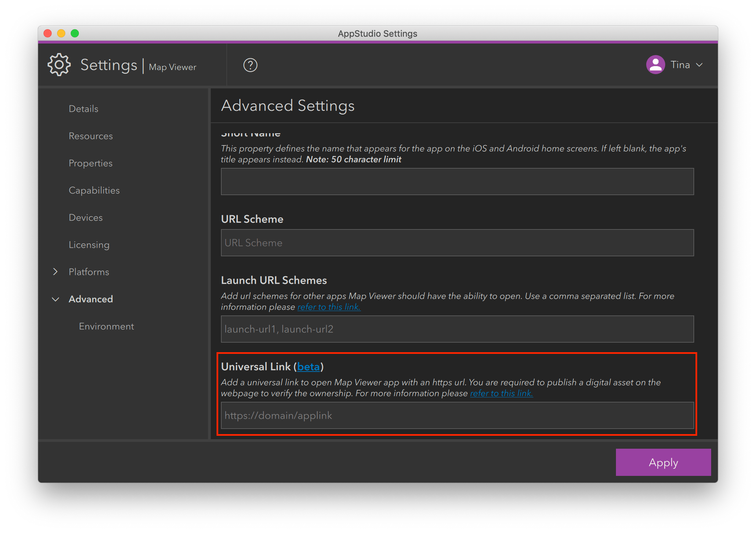The height and width of the screenshot is (533, 756).
Task: Open the Environment sub-item
Action: pos(106,326)
